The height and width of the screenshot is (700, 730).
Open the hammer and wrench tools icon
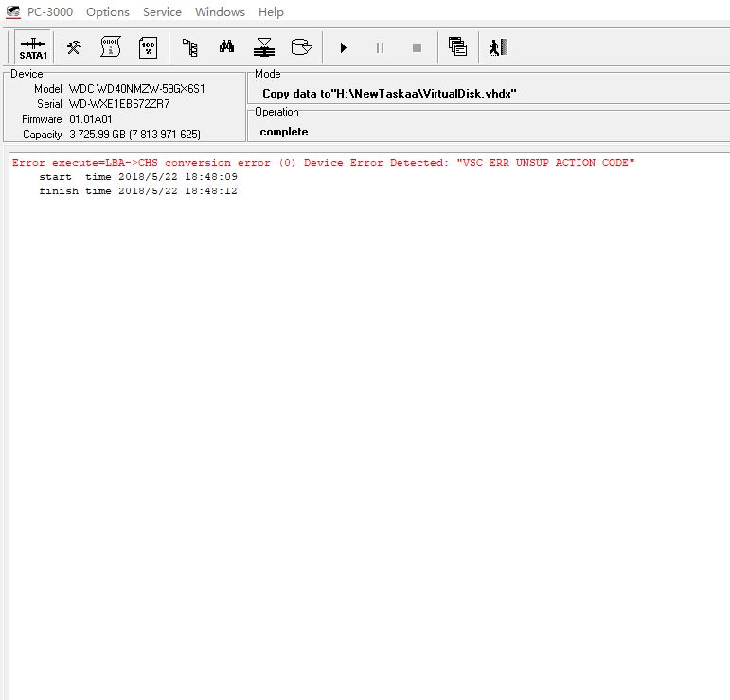74,47
